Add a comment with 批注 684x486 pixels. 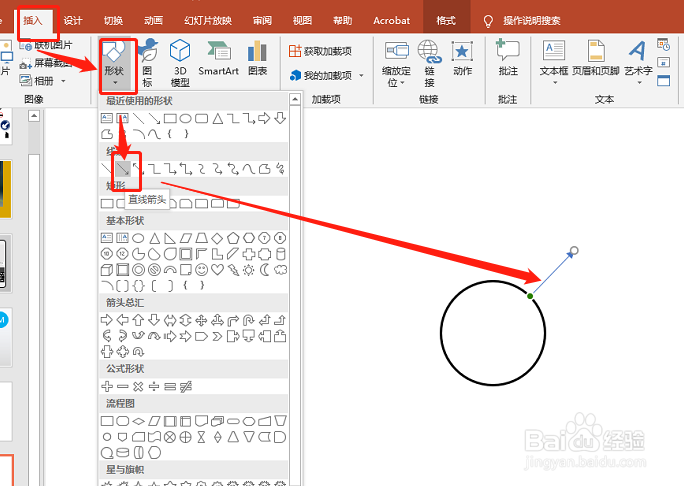pyautogui.click(x=508, y=59)
